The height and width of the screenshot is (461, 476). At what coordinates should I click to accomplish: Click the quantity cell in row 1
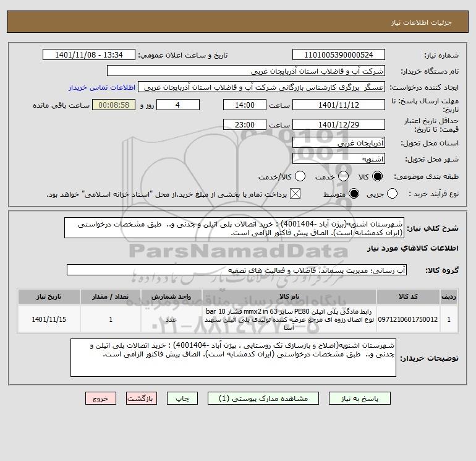pyautogui.click(x=111, y=319)
